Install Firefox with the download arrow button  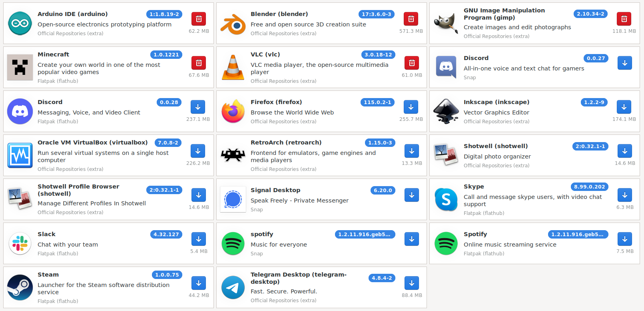tap(411, 107)
